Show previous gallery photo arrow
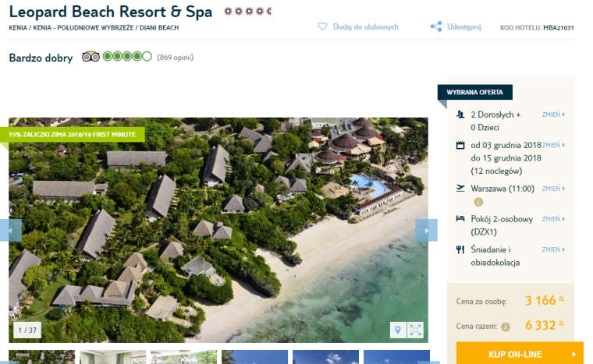Viewport: 593px width, 364px height. pyautogui.click(x=11, y=230)
